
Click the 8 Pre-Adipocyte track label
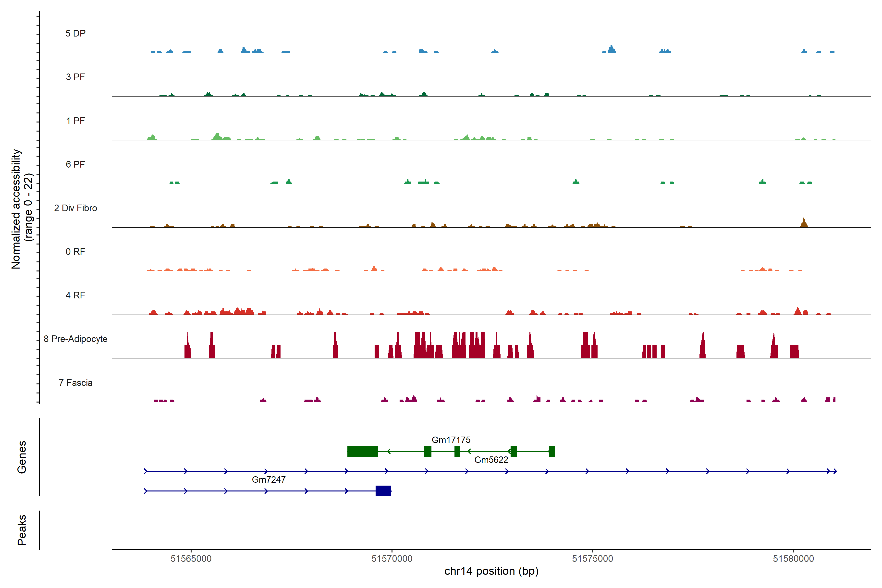point(75,339)
